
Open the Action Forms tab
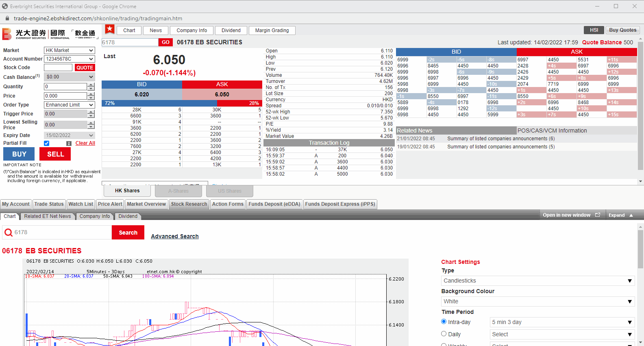point(228,204)
